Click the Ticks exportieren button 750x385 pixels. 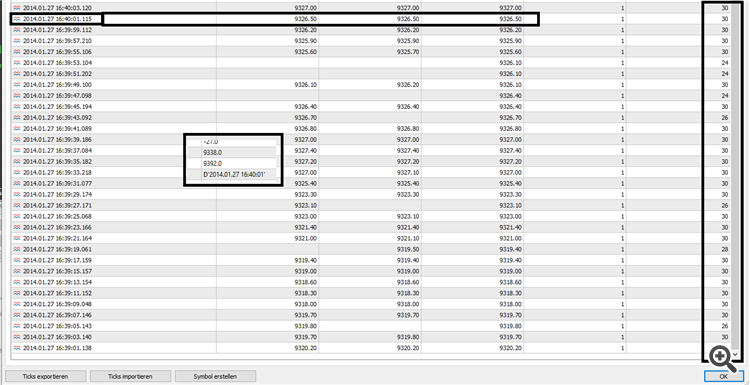click(x=45, y=376)
